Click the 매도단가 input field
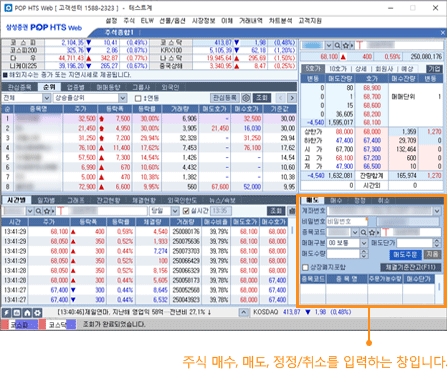The width and height of the screenshot is (447, 369). click(415, 243)
